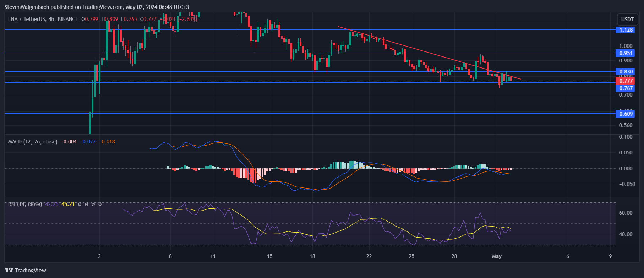Click the 0.100 MACD axis label
This screenshot has height=278, width=644.
point(626,137)
